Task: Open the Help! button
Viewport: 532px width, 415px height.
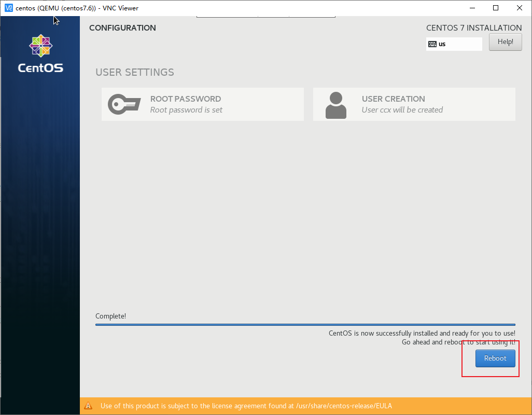Action: (505, 42)
